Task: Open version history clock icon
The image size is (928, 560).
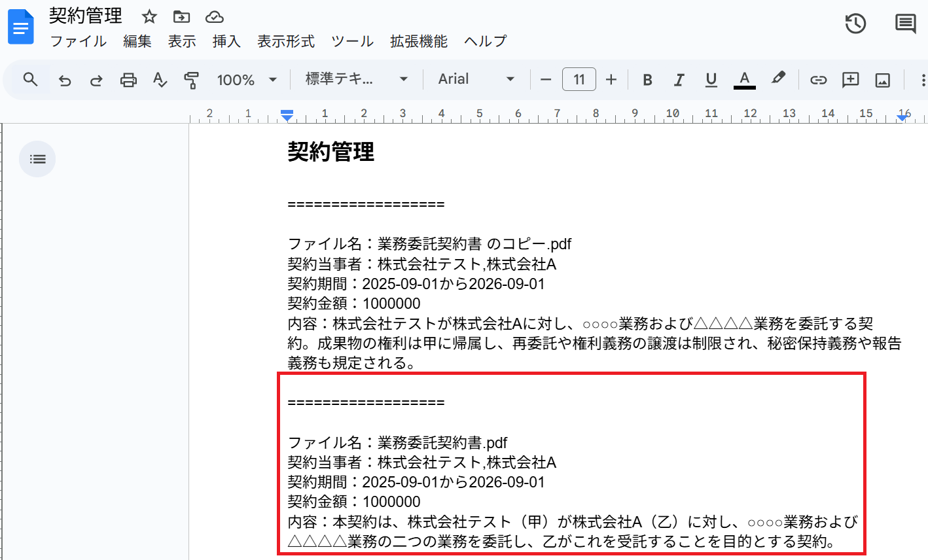Action: tap(855, 24)
